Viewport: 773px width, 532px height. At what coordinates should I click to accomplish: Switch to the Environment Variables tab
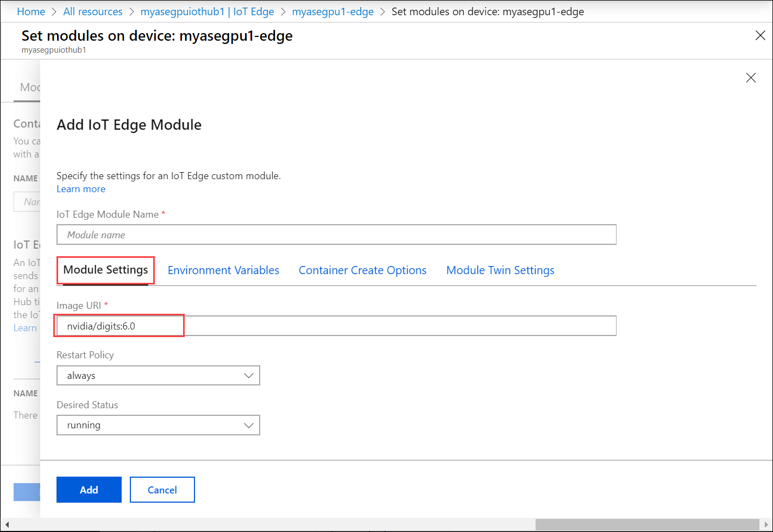[x=223, y=270]
